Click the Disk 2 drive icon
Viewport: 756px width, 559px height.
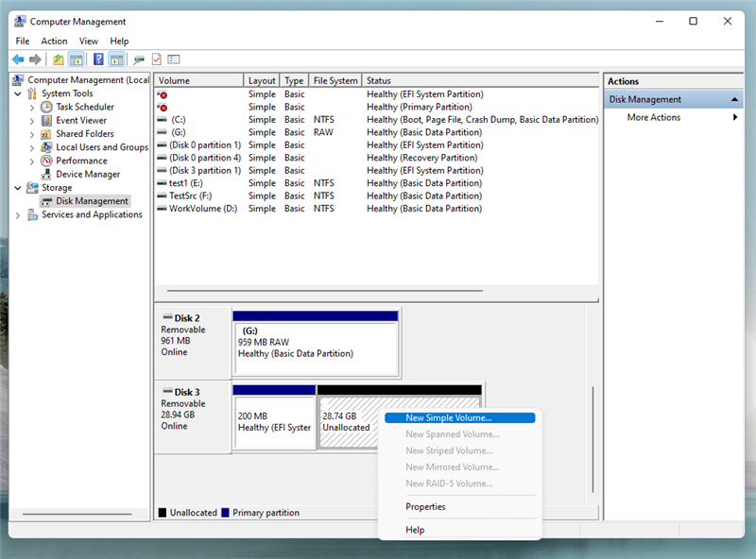tap(168, 317)
